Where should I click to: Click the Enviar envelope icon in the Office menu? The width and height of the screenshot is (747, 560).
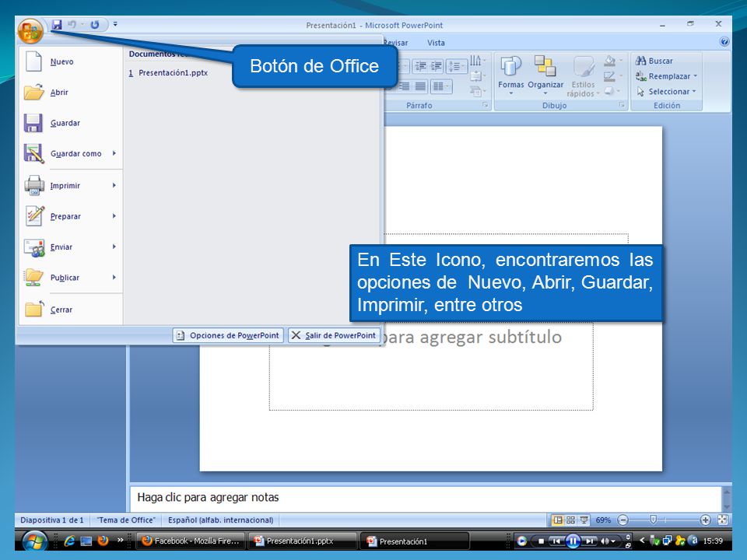click(33, 247)
